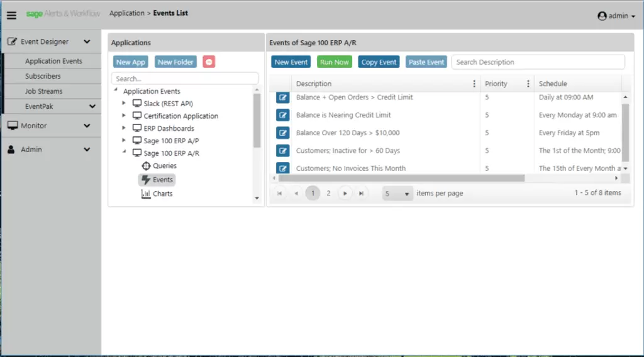Expand the Monitor sidebar section

click(x=87, y=126)
